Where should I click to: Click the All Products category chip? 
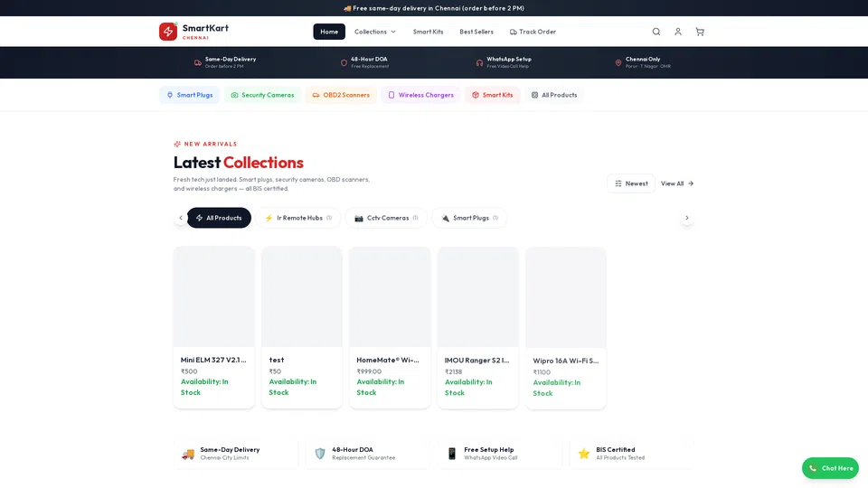click(x=554, y=95)
